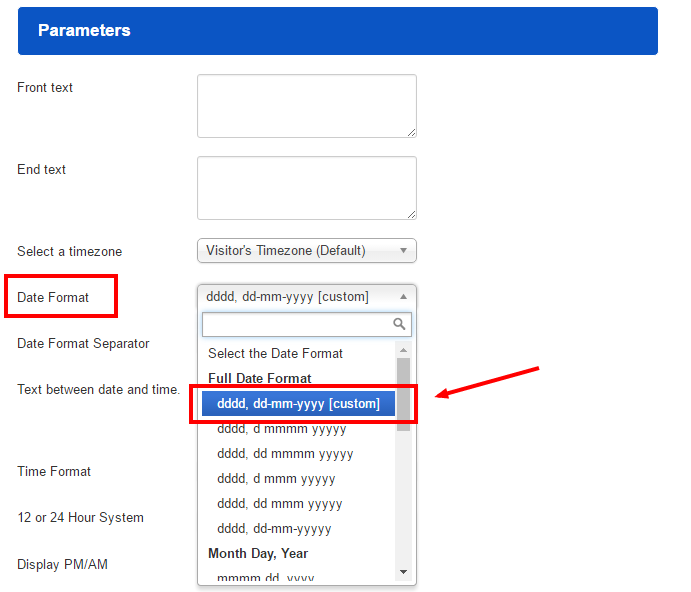Click the 'Month Day, Year' group heading

(258, 554)
